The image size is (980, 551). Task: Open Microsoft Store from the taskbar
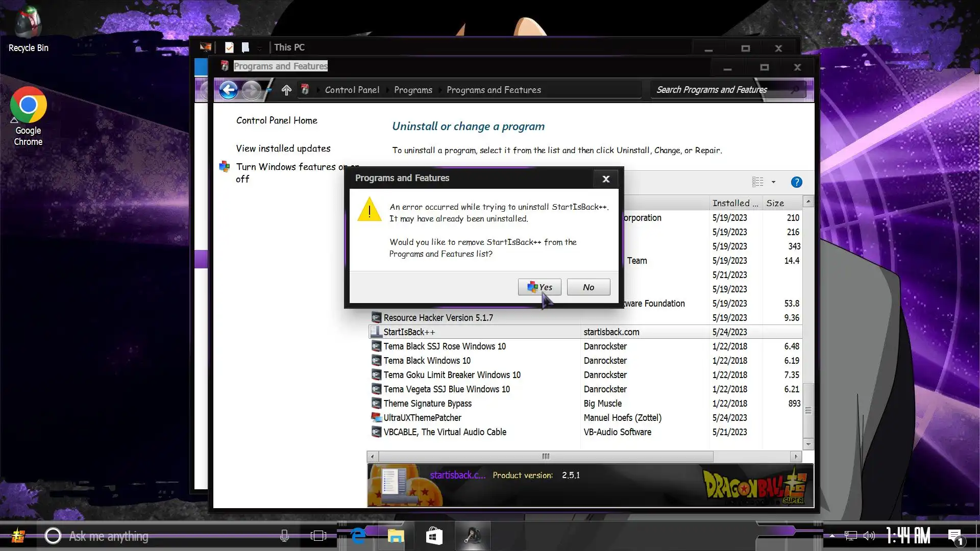coord(434,536)
